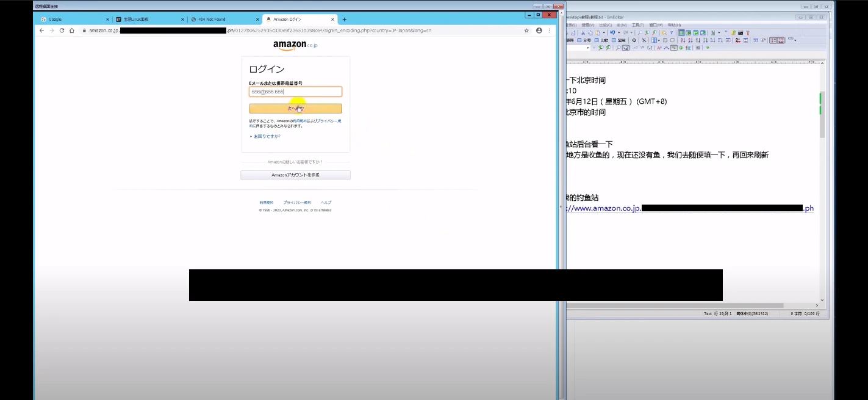The width and height of the screenshot is (868, 400).
Task: Close the Google tab
Action: tap(107, 20)
